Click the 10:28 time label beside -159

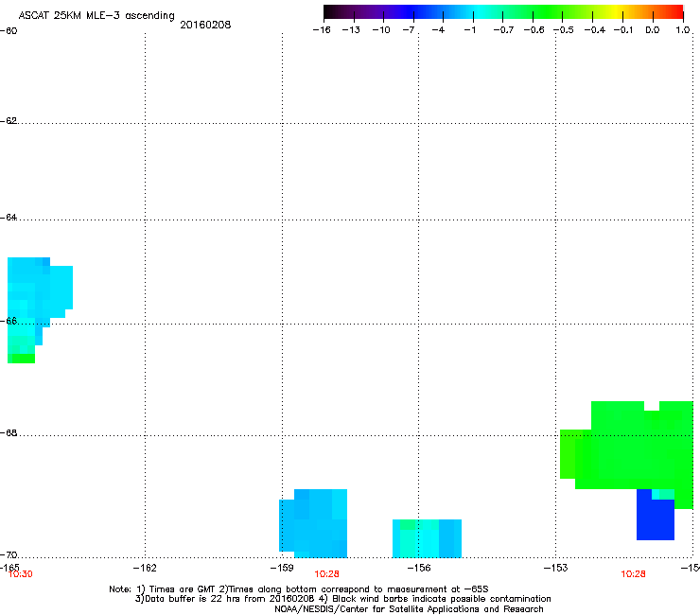pos(326,574)
